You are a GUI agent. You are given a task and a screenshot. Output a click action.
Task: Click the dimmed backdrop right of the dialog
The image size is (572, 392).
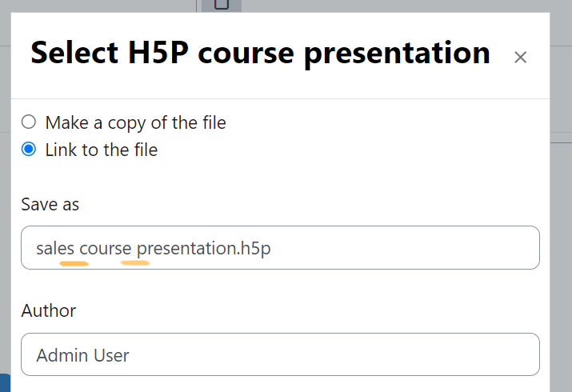pos(561,218)
